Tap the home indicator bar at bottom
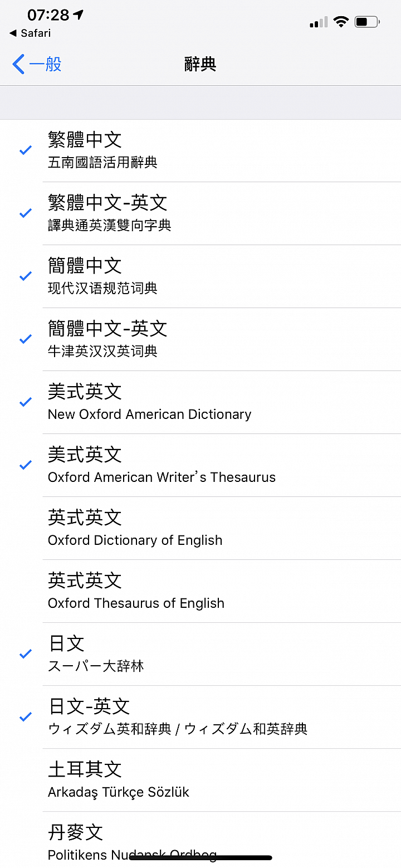 [x=200, y=858]
